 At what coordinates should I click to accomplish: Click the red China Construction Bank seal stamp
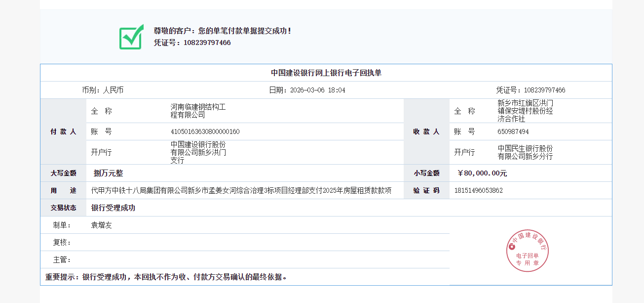pyautogui.click(x=527, y=251)
